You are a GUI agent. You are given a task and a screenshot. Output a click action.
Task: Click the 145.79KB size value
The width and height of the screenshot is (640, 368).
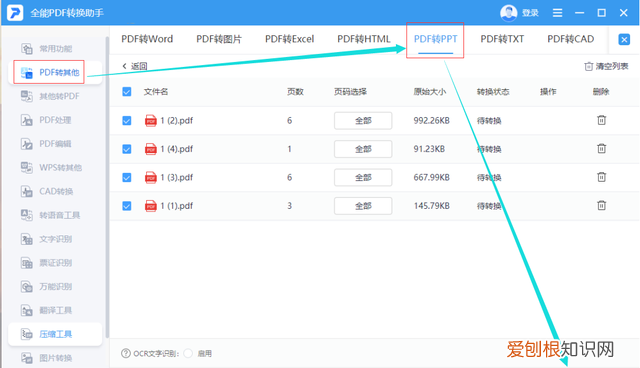431,206
